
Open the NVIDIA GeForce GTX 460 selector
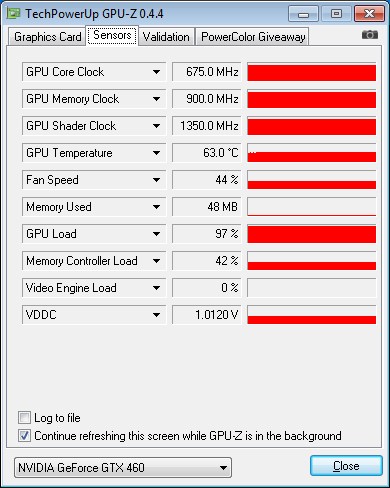click(x=123, y=468)
